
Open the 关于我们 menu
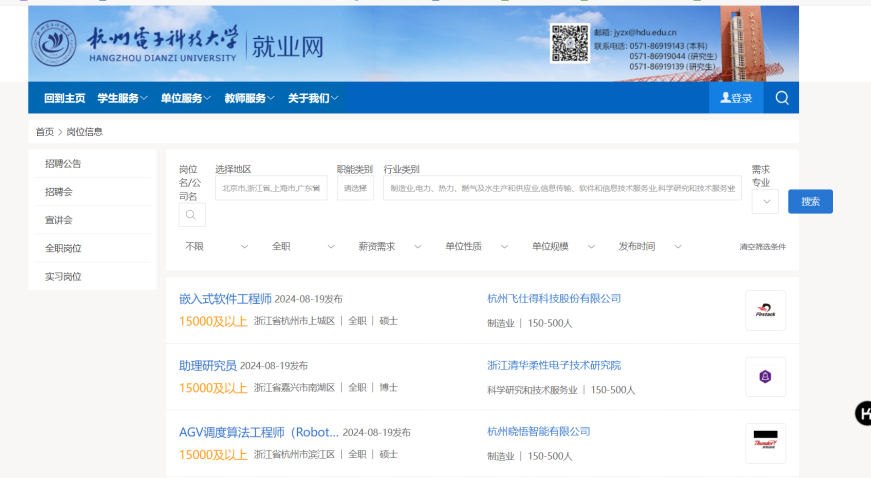(x=313, y=98)
